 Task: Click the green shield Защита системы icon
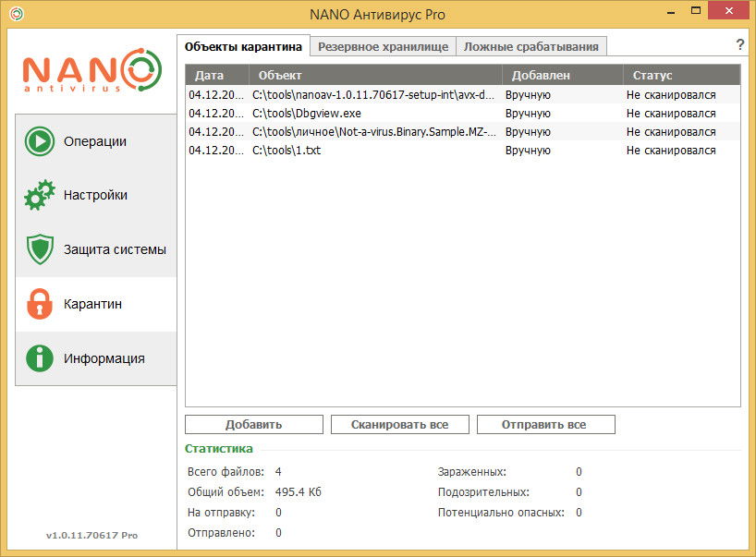[40, 249]
